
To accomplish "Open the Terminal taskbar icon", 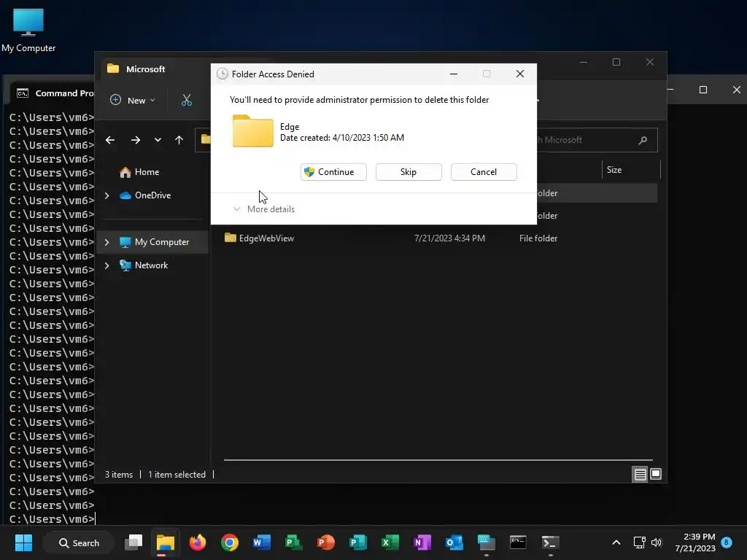I will pos(550,542).
